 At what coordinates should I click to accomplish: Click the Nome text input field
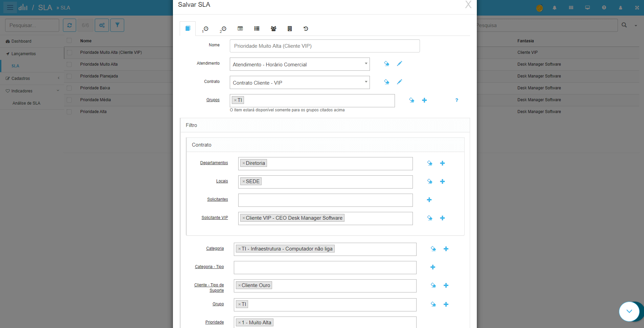(325, 46)
